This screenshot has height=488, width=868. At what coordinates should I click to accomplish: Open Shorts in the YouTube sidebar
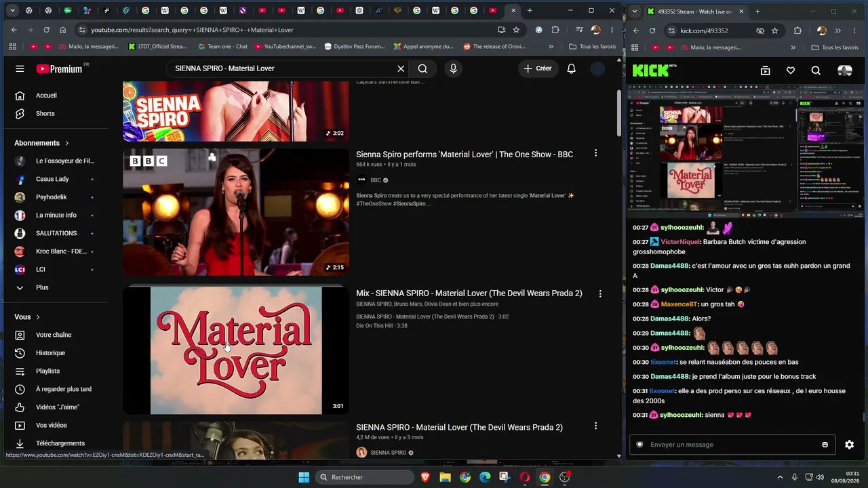(54, 113)
